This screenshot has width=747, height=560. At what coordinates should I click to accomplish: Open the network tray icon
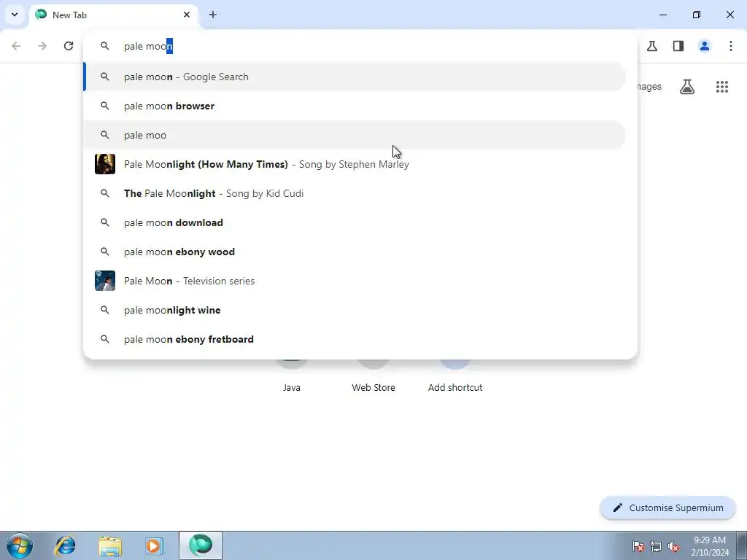coord(656,546)
